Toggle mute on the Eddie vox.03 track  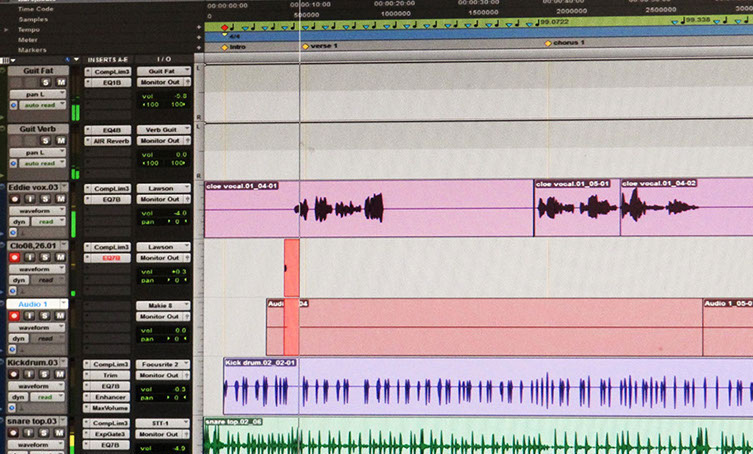(x=61, y=199)
